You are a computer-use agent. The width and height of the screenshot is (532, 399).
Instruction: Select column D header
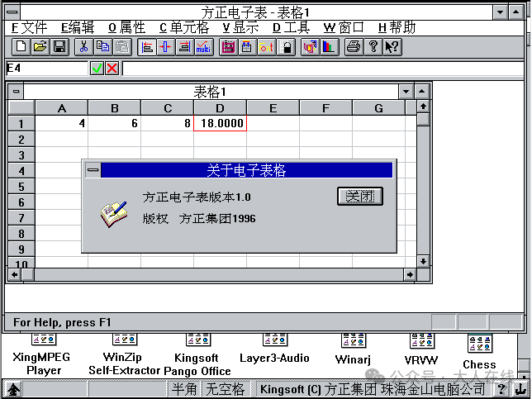click(221, 108)
